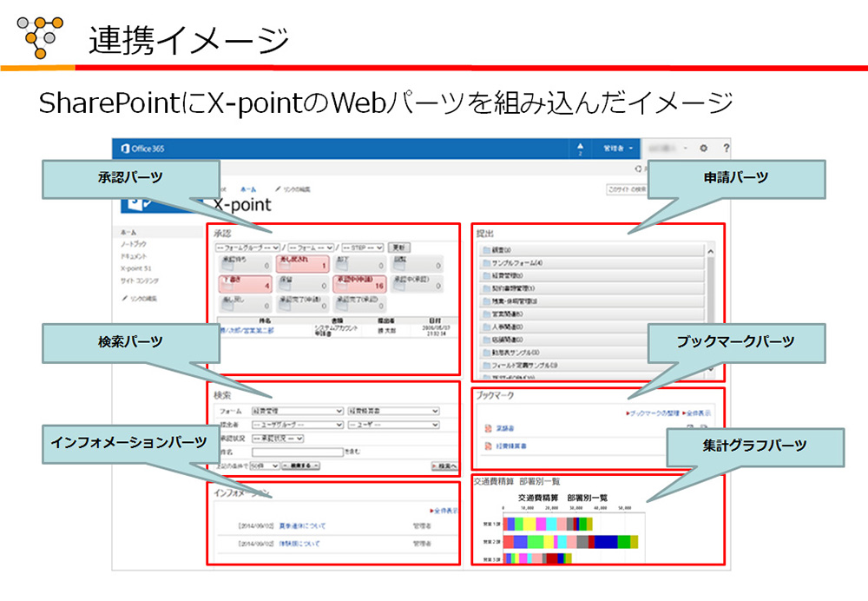Open the 営業第二部 document link
This screenshot has width=868, height=601.
[247, 330]
